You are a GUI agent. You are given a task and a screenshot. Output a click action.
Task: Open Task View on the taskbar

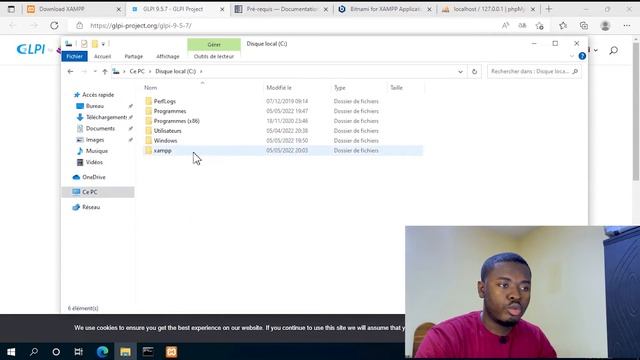(78, 352)
